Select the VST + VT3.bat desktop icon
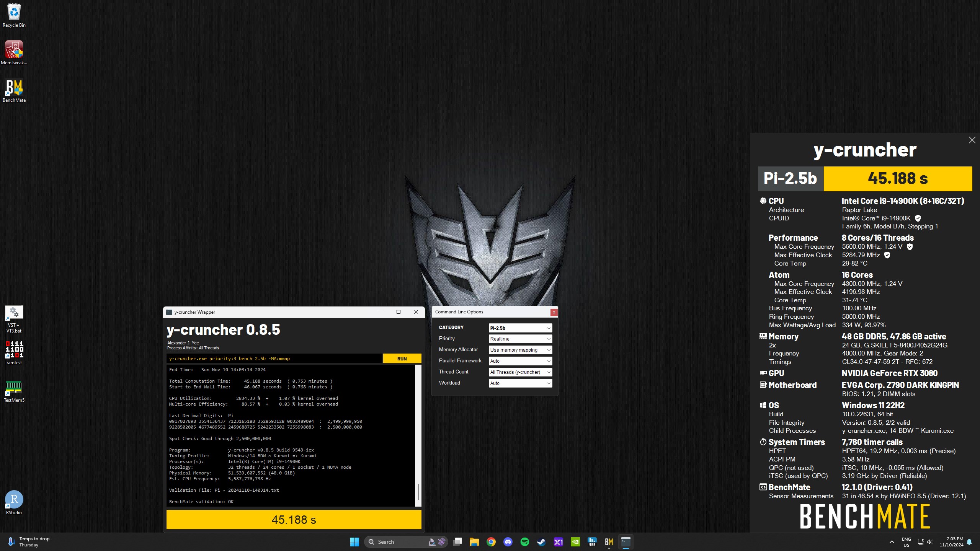The height and width of the screenshot is (551, 980). 14,319
